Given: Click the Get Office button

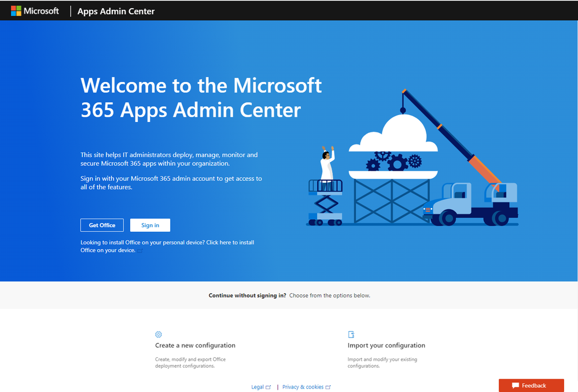Looking at the screenshot, I should click(x=102, y=225).
